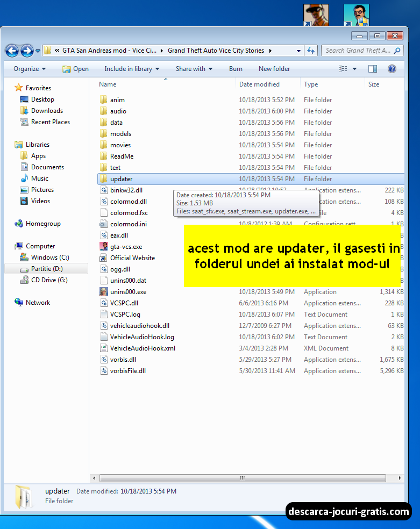Select VehicleAudioHook.log file
This screenshot has height=529, width=420.
[x=142, y=337]
